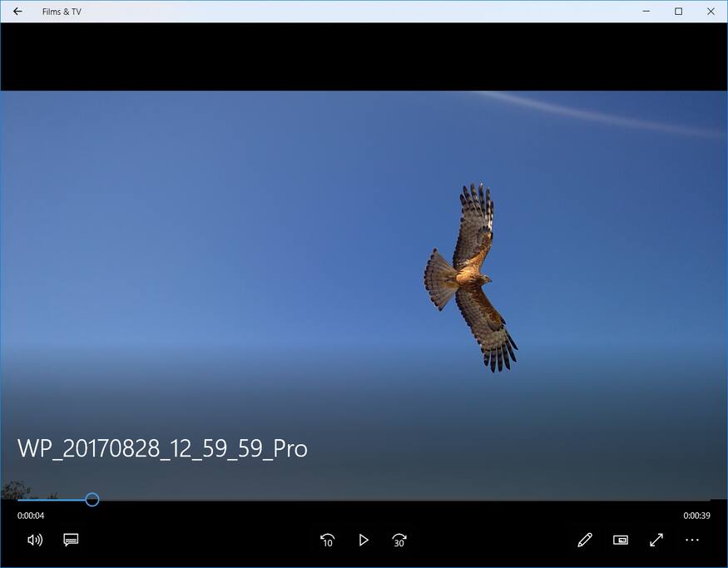The image size is (728, 568).
Task: Open the volume control
Action: coord(35,540)
